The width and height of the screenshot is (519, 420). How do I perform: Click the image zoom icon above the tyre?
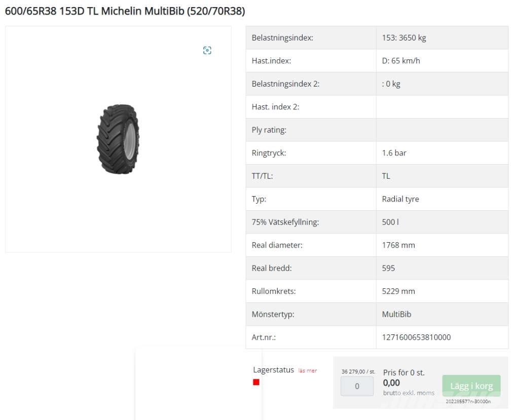click(207, 50)
